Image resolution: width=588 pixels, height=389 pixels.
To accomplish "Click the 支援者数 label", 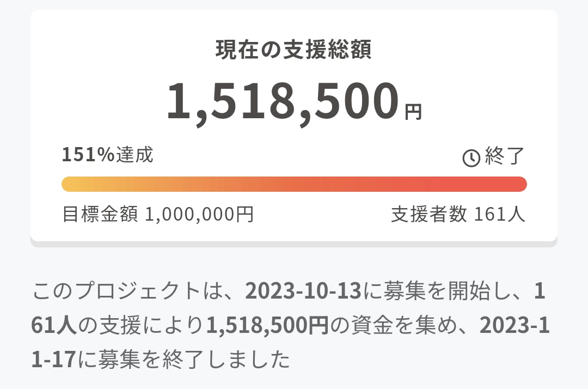I will point(428,214).
